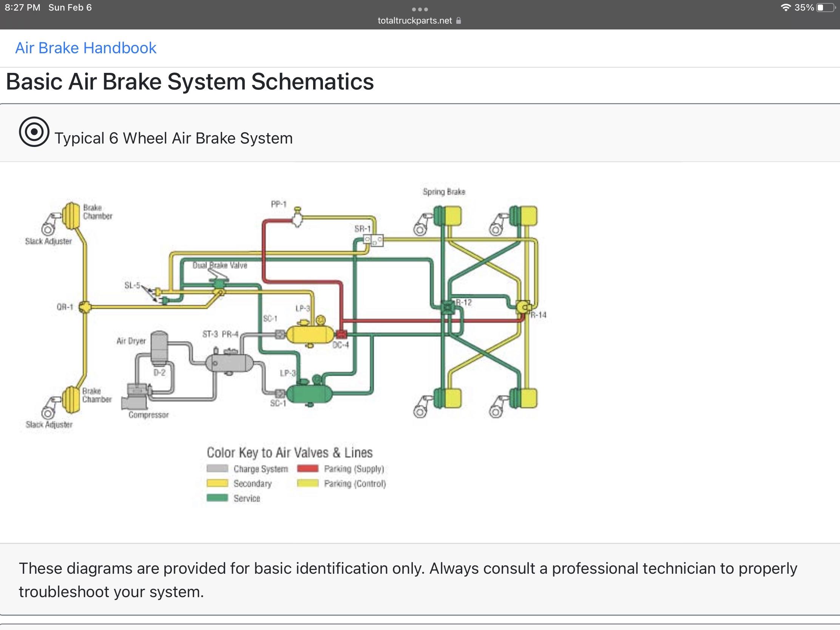Click the spring brake under Spring Brake label

pyautogui.click(x=447, y=216)
